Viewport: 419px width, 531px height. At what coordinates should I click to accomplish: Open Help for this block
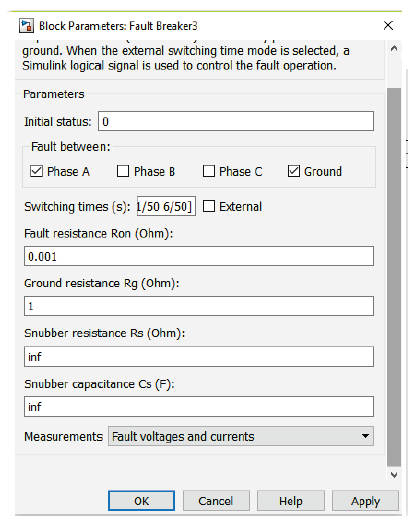tap(291, 501)
